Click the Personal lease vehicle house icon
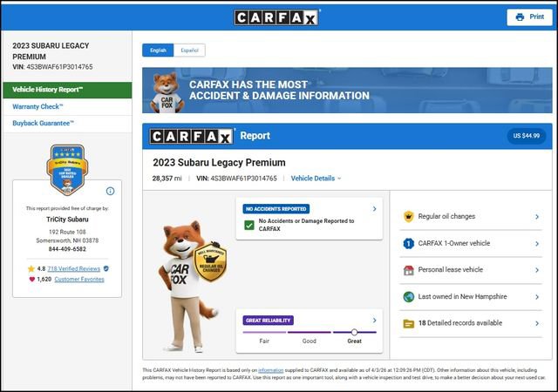The width and height of the screenshot is (558, 392). [x=408, y=270]
